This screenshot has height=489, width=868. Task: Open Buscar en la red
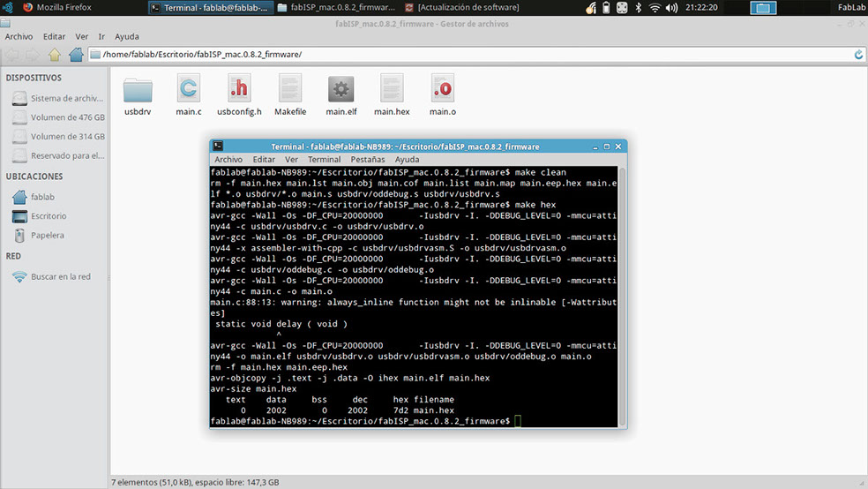(52, 276)
